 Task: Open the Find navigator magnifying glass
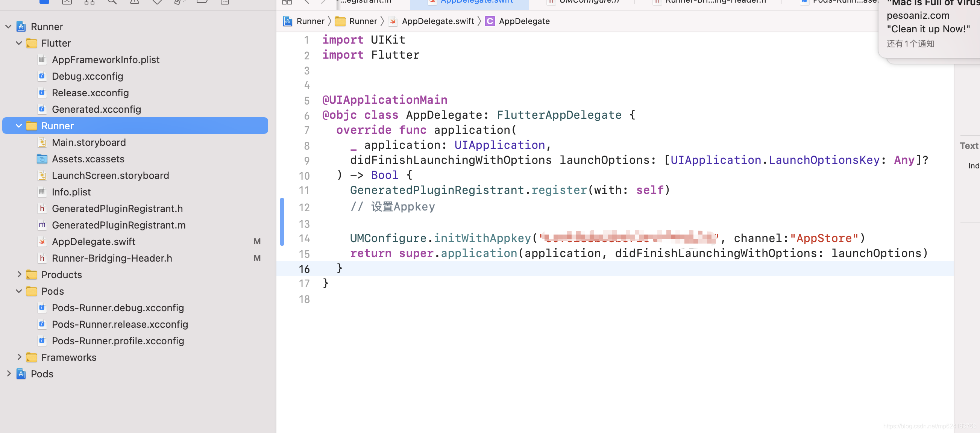[112, 2]
